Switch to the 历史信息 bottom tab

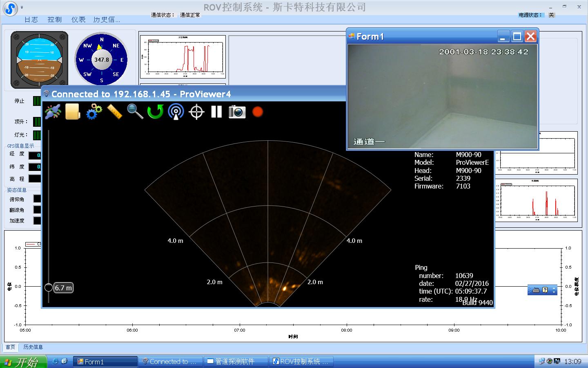point(33,347)
